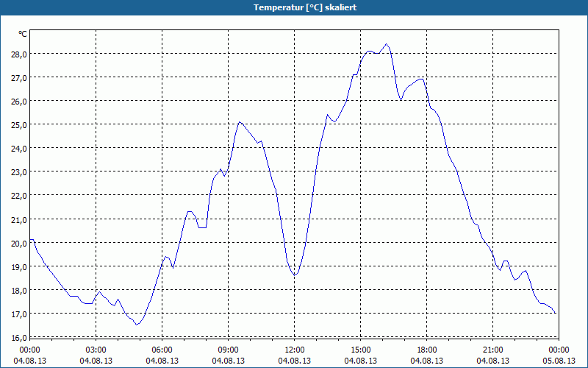The height and width of the screenshot is (368, 588).
Task: Select the 18,0 y-axis label
Action: click(19, 290)
